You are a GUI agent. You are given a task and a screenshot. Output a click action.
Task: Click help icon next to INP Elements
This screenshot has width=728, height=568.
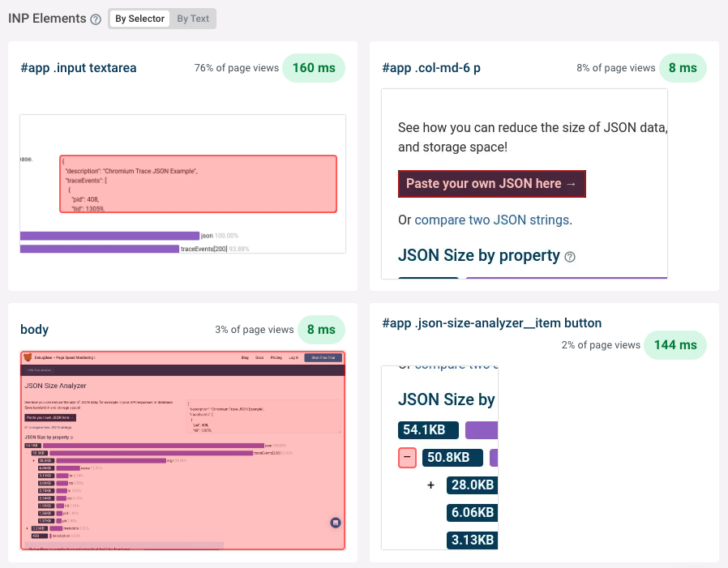[96, 19]
